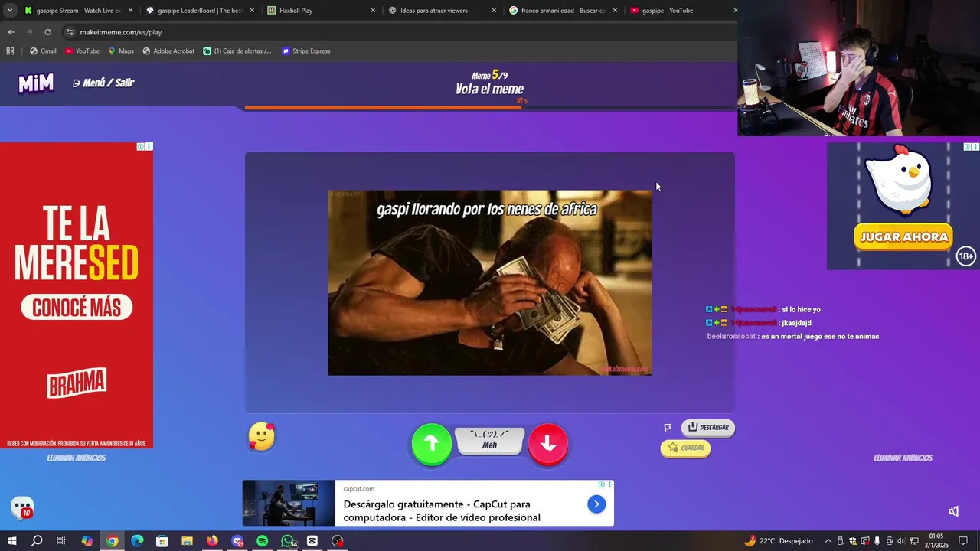Open Spotify from the taskbar
Image resolution: width=980 pixels, height=551 pixels.
(263, 541)
